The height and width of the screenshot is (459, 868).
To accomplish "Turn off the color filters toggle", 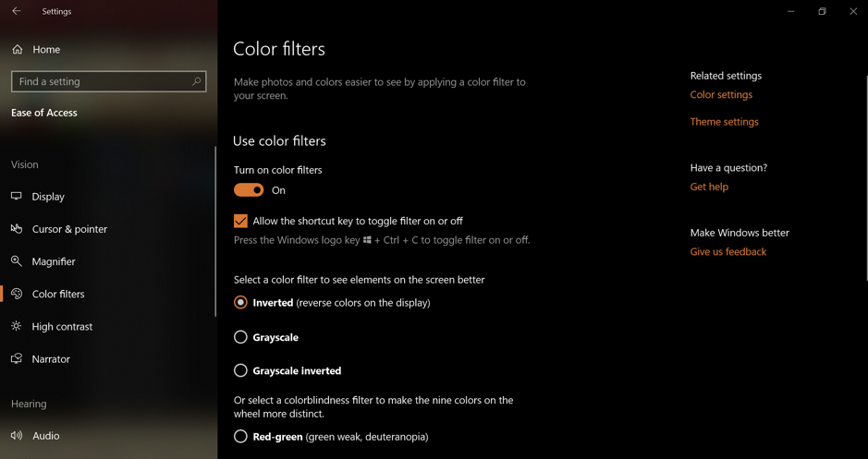I will pos(249,190).
